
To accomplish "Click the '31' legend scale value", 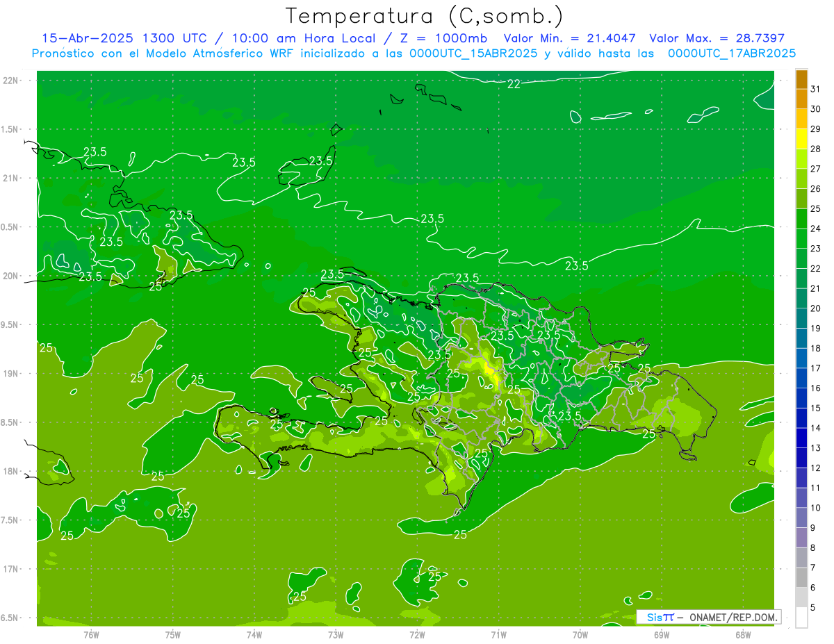I will pos(816,89).
